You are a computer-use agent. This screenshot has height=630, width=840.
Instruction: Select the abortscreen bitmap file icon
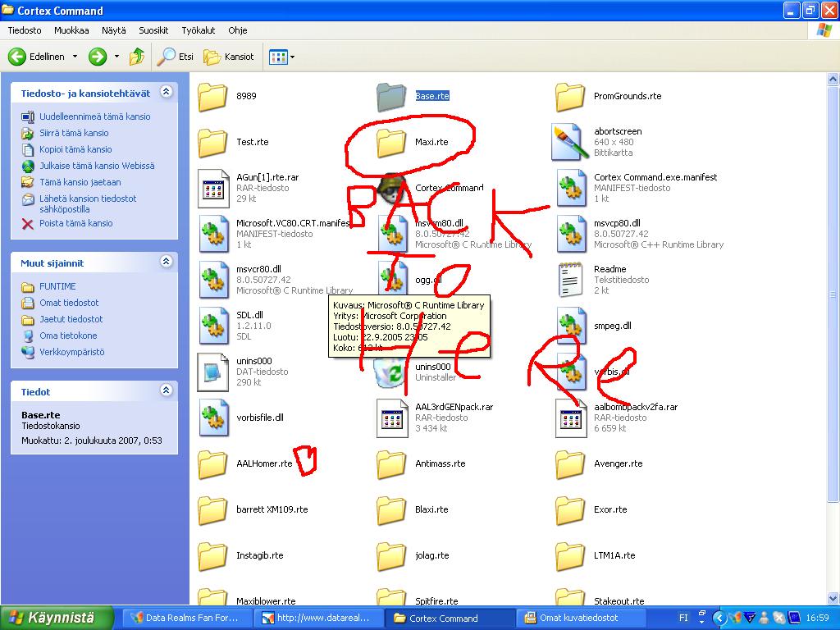[x=570, y=142]
